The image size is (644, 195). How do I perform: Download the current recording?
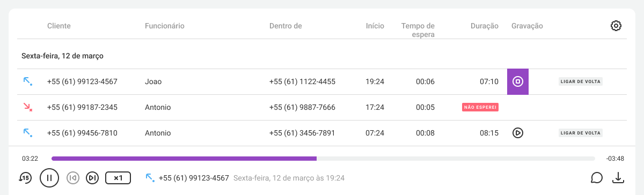(x=619, y=177)
